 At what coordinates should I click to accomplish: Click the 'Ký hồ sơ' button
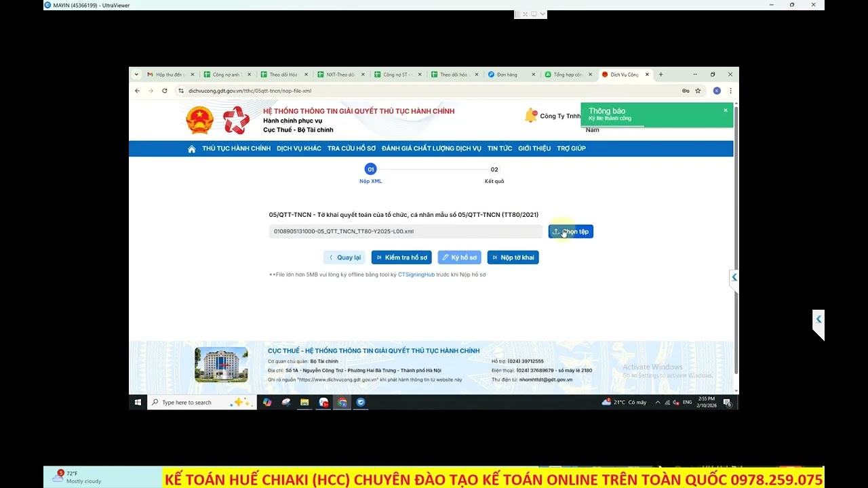click(459, 258)
